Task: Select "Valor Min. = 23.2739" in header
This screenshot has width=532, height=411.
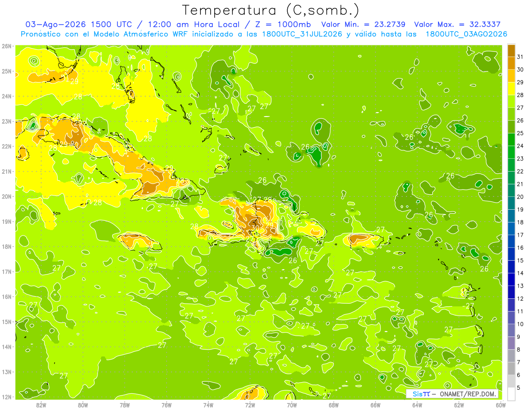Action: click(x=364, y=24)
